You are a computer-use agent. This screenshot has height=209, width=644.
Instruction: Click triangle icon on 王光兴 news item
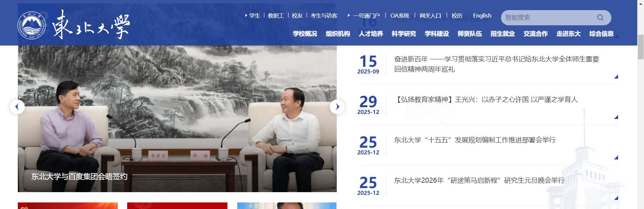pyautogui.click(x=616, y=117)
